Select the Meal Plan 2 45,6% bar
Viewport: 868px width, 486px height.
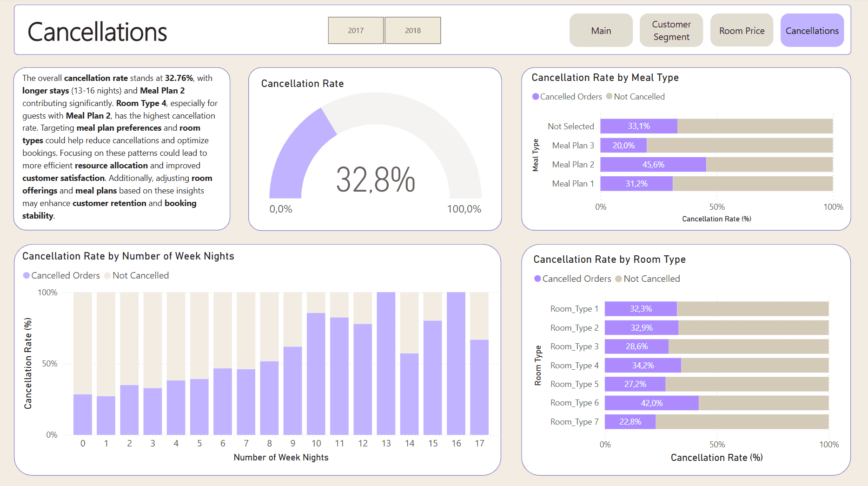pyautogui.click(x=653, y=165)
